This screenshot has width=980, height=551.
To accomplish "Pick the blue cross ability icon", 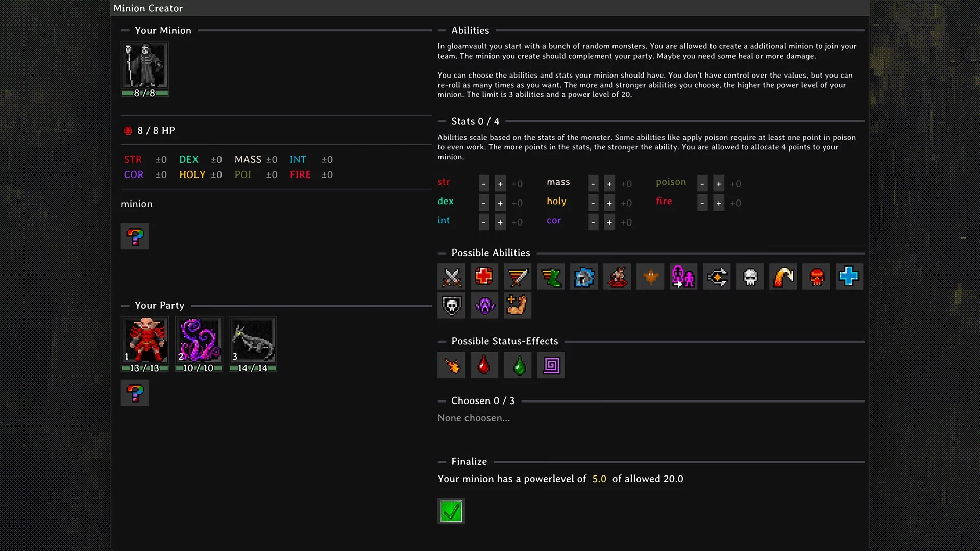I will pos(849,277).
